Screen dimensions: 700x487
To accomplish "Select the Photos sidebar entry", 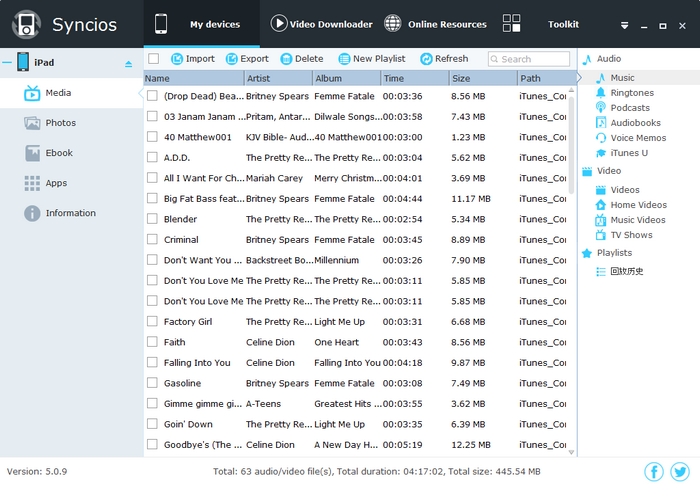I will click(71, 123).
